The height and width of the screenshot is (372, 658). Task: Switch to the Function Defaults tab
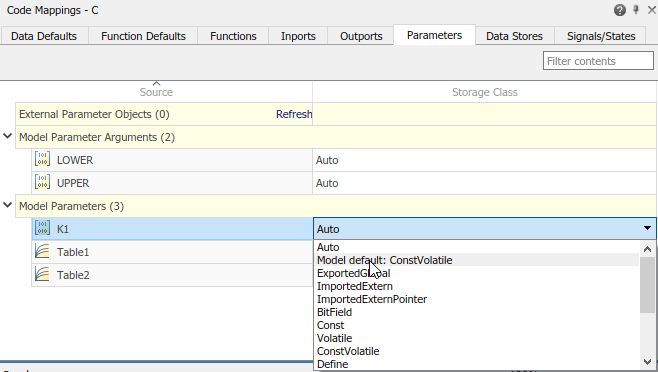tap(143, 36)
